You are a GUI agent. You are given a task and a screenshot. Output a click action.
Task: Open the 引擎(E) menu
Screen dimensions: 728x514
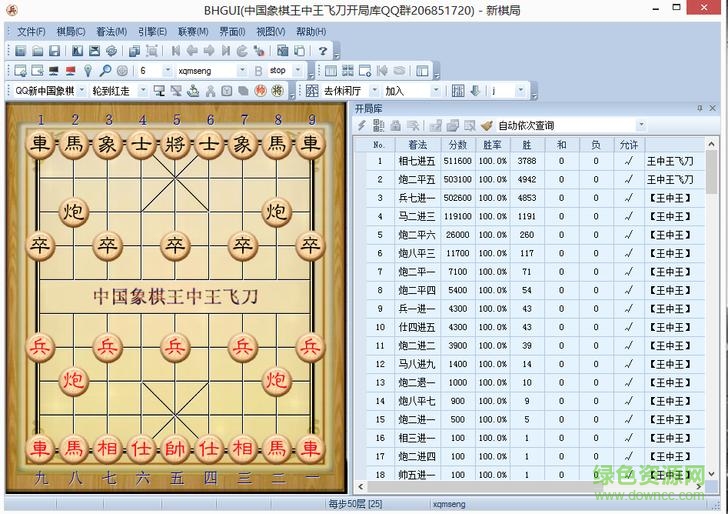[x=152, y=32]
